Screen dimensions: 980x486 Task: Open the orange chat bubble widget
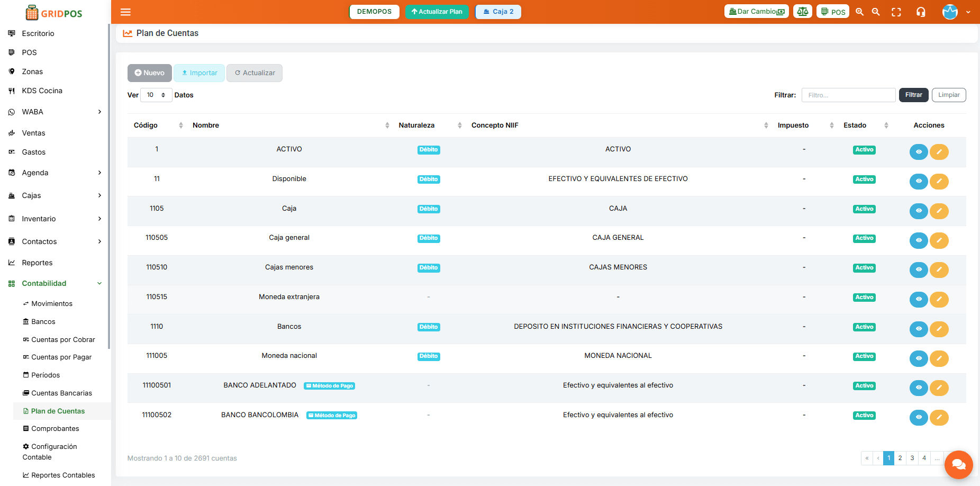(x=958, y=464)
